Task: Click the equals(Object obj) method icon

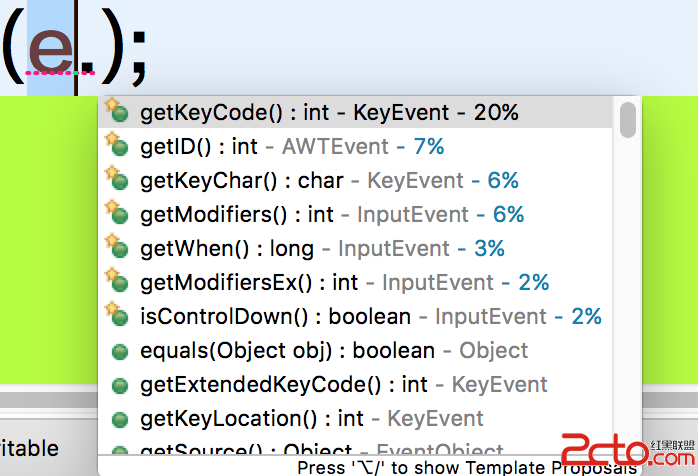Action: point(119,352)
